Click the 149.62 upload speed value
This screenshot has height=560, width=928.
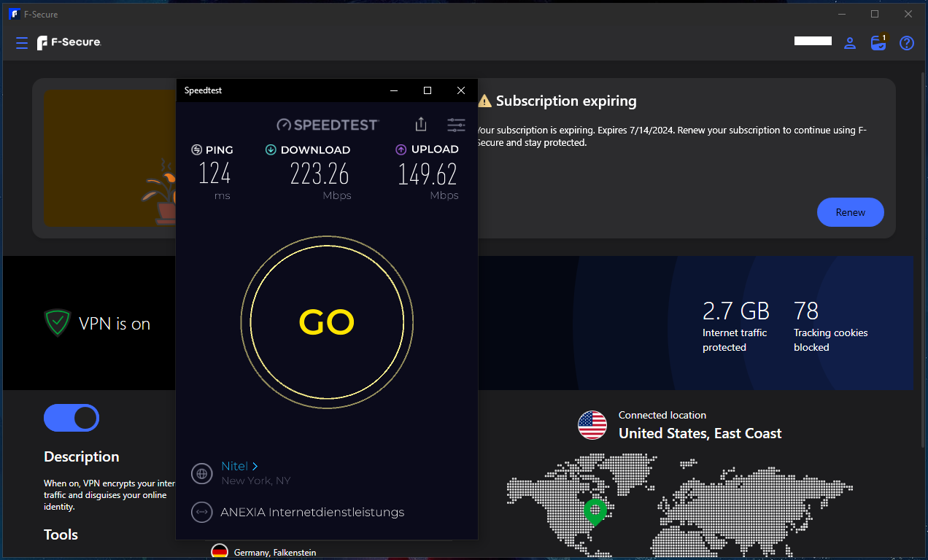[x=428, y=174]
